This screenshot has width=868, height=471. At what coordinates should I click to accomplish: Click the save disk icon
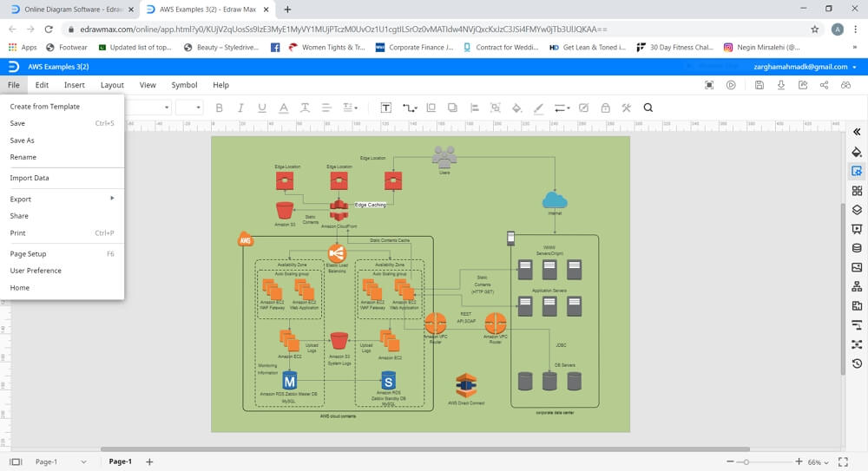click(x=759, y=85)
